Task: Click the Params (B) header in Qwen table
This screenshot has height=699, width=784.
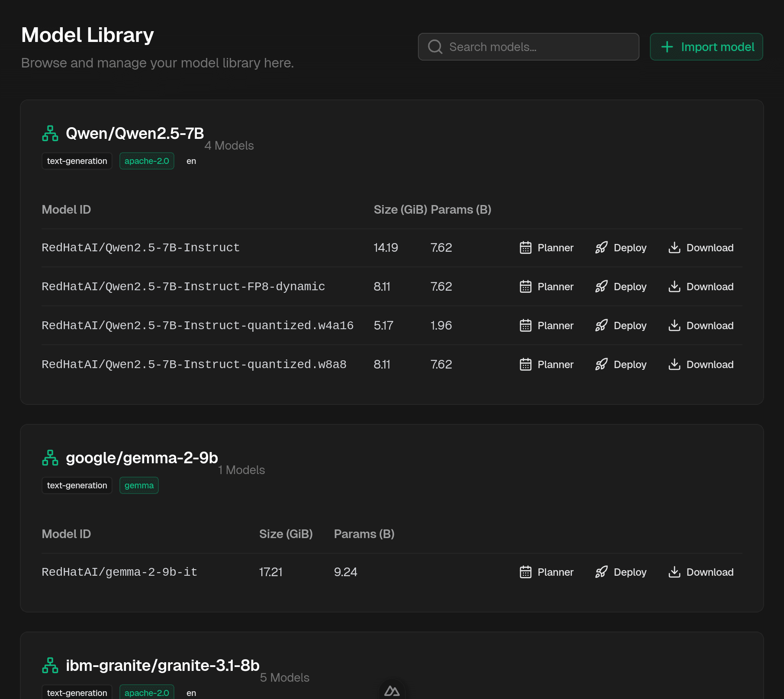Action: [461, 210]
